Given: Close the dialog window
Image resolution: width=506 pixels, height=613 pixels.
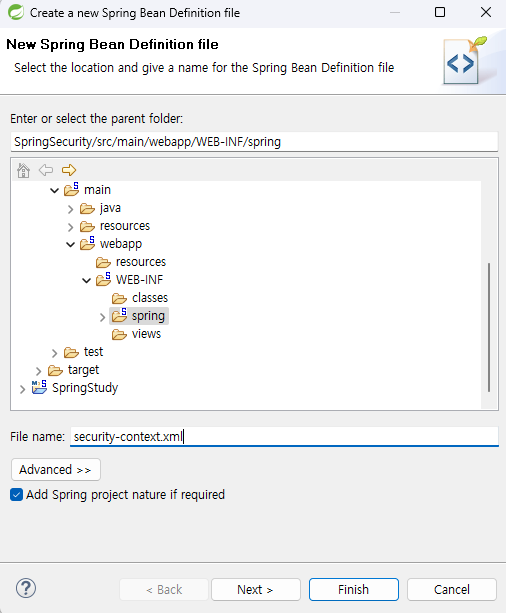Looking at the screenshot, I should [486, 13].
